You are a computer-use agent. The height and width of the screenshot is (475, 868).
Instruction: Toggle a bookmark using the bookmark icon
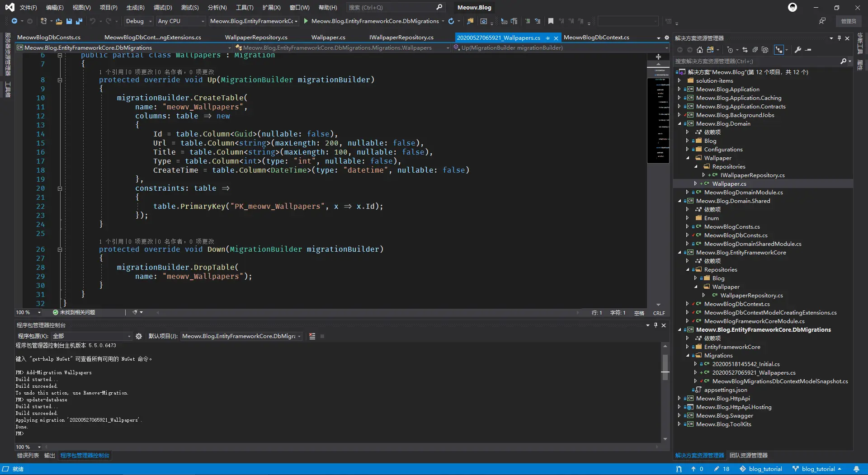551,21
